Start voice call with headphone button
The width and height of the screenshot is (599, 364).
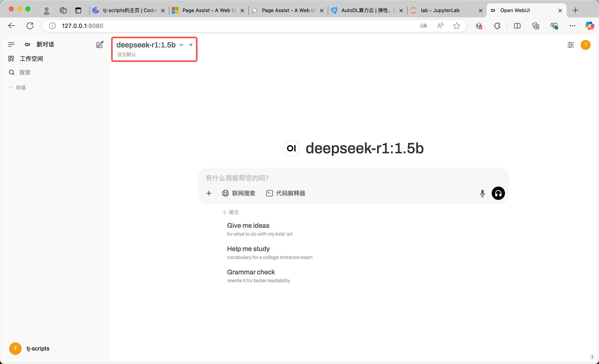[498, 193]
